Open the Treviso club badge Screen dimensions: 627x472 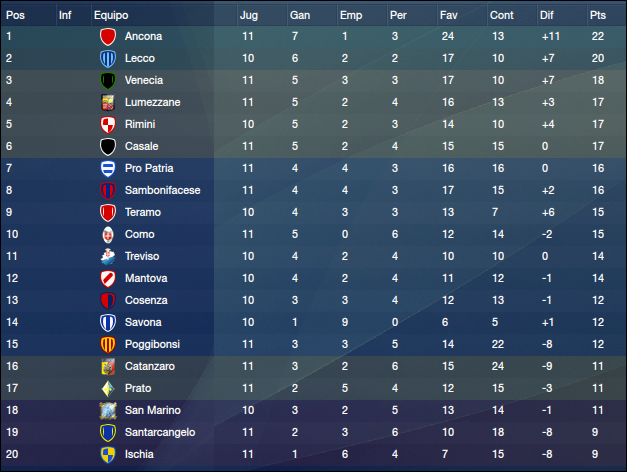click(x=108, y=256)
